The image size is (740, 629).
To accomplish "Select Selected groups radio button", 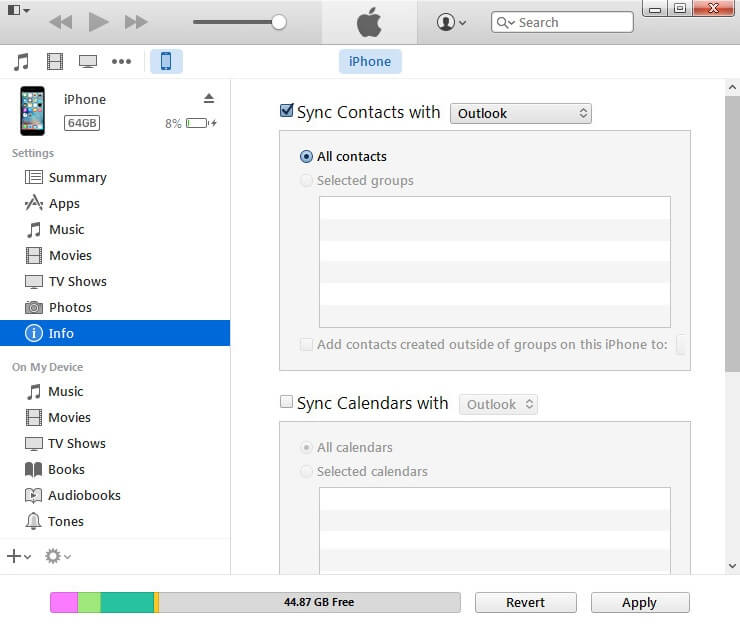I will tap(306, 181).
